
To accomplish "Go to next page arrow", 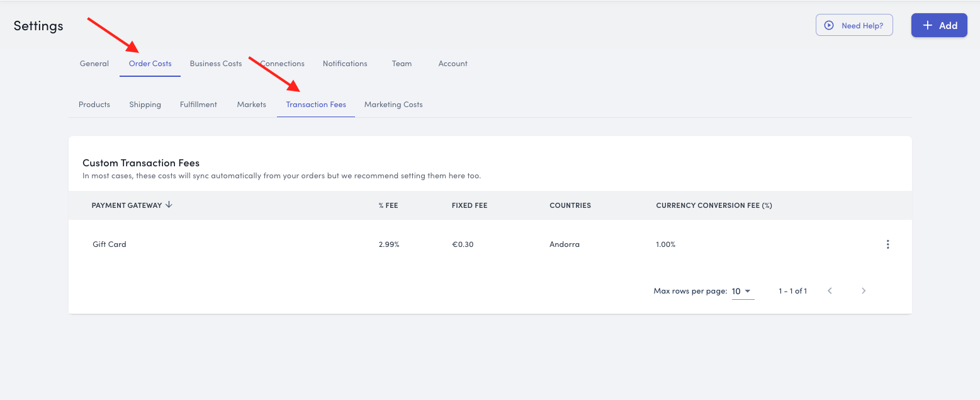I will tap(864, 291).
